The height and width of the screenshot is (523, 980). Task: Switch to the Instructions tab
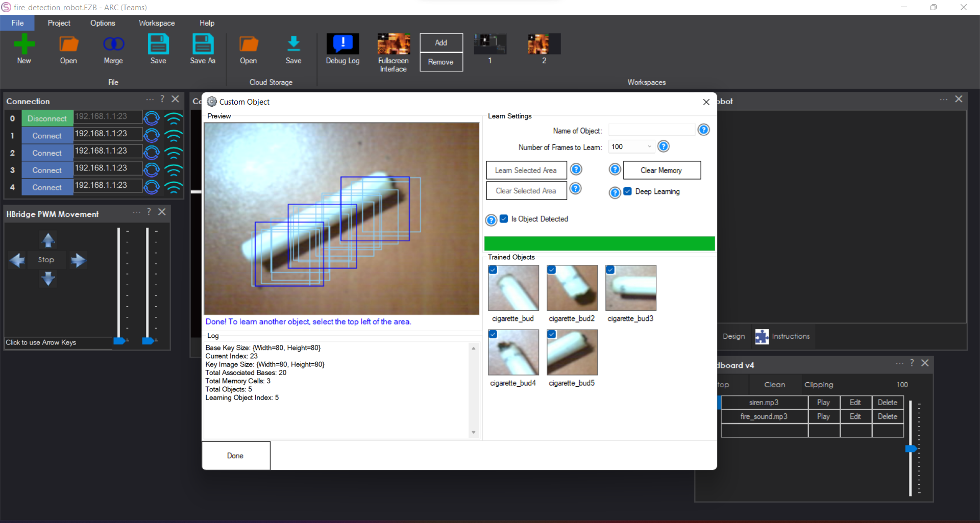pos(783,336)
